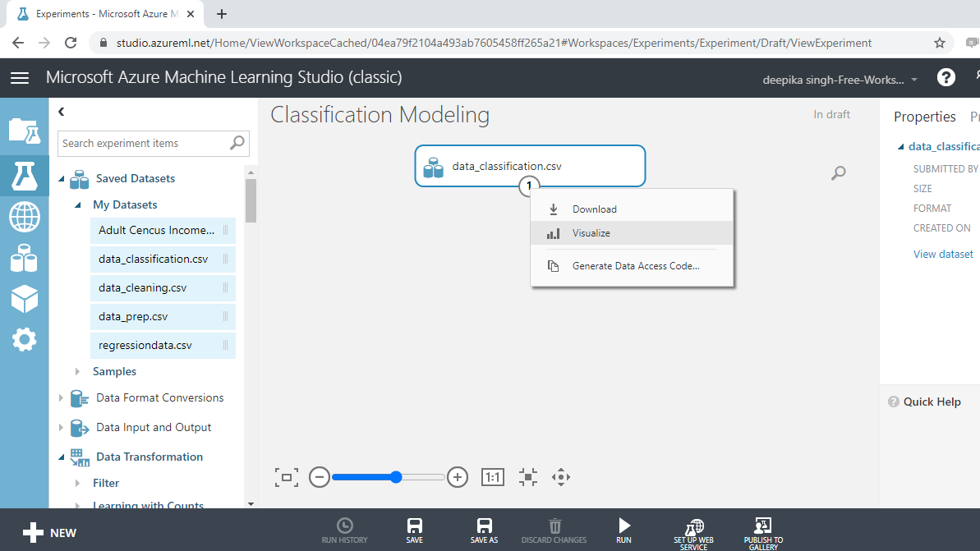Image resolution: width=980 pixels, height=551 pixels.
Task: Select data_prep.csv dataset item
Action: click(163, 317)
